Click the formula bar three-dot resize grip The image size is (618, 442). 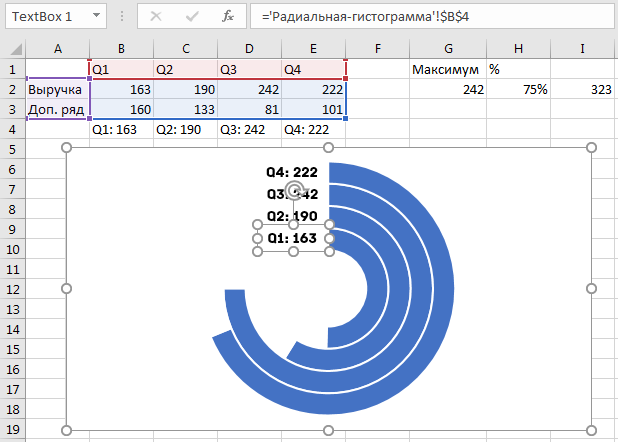tap(122, 16)
